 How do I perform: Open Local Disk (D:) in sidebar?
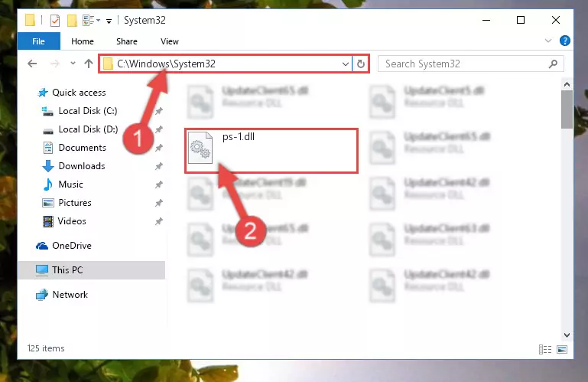[x=88, y=129]
